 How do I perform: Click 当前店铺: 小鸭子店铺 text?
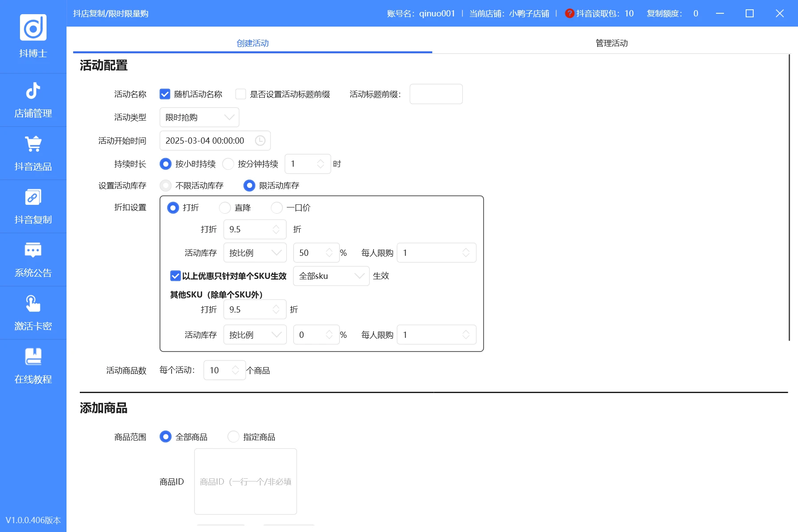[x=509, y=13]
